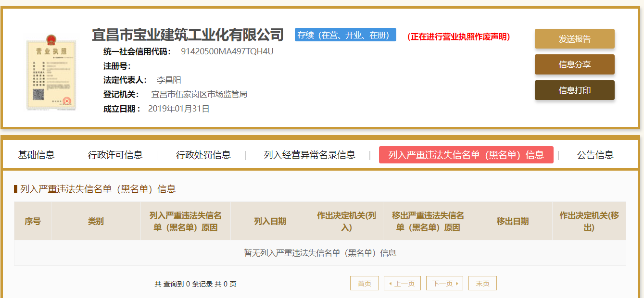Click the 共 查询到 0 条记录 共 0 页 text

195,284
